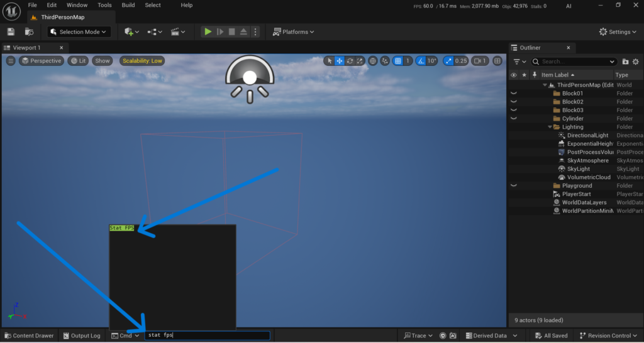The image size is (644, 343).
Task: Open the Selection Mode dropdown
Action: tap(79, 31)
